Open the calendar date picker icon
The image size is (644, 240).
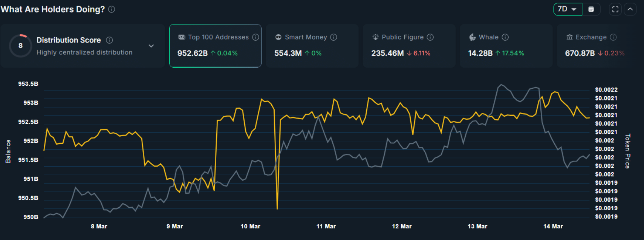591,9
